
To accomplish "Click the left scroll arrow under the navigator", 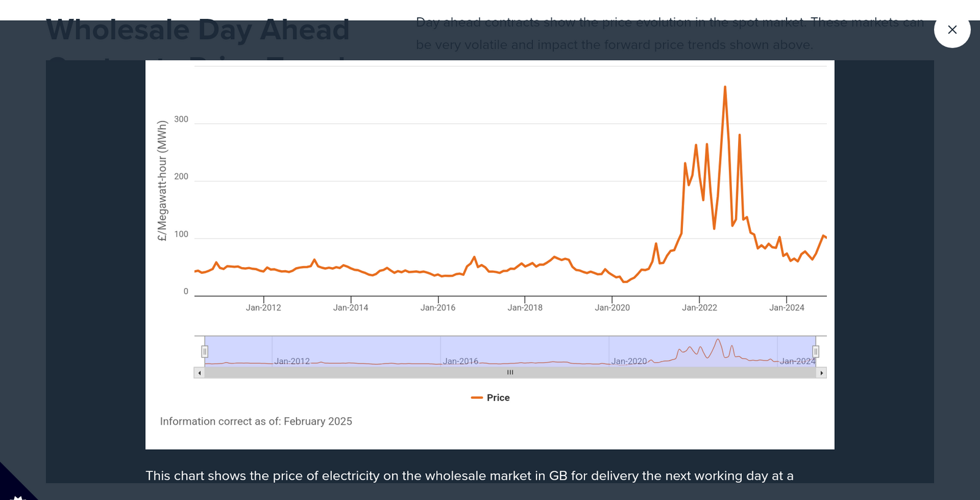I will [199, 373].
